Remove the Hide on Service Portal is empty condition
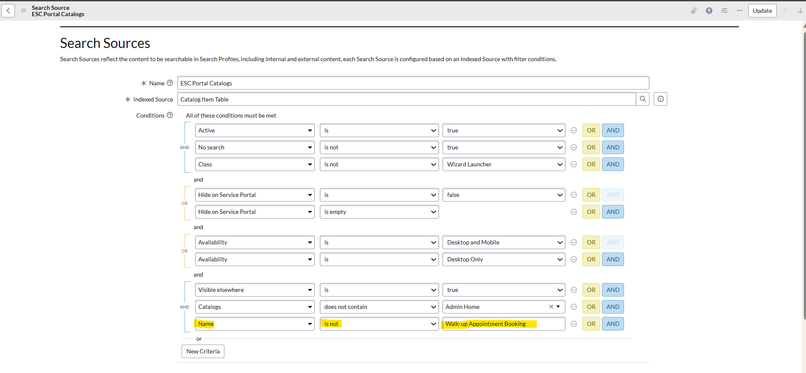Viewport: 806px width, 373px height. point(574,212)
